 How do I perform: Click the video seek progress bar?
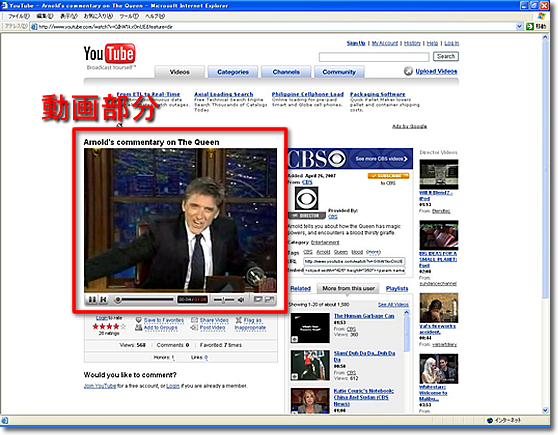pos(144,300)
